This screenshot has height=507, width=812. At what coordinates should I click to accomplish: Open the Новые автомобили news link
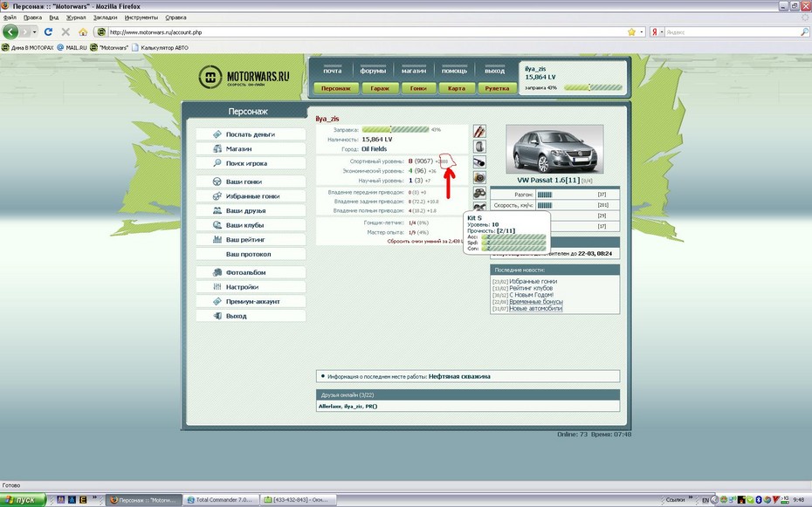535,308
